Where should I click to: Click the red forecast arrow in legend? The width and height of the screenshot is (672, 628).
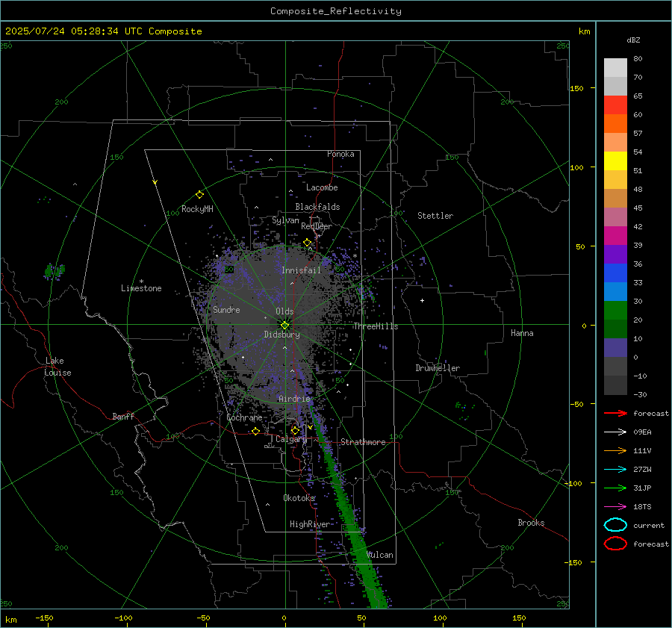point(615,413)
